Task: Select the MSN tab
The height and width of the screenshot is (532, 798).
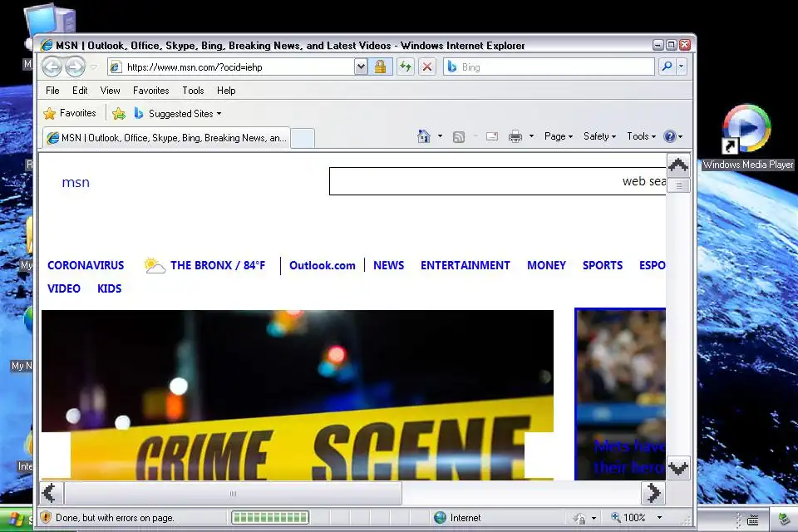Action: pyautogui.click(x=167, y=138)
